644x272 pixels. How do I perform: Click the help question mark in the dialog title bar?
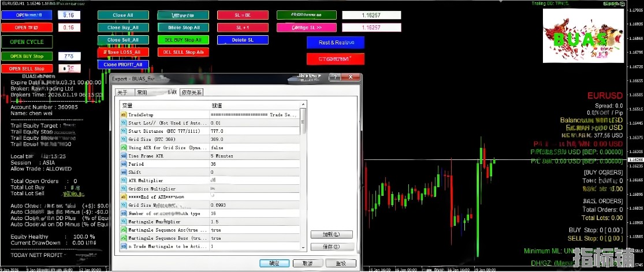tap(334, 78)
